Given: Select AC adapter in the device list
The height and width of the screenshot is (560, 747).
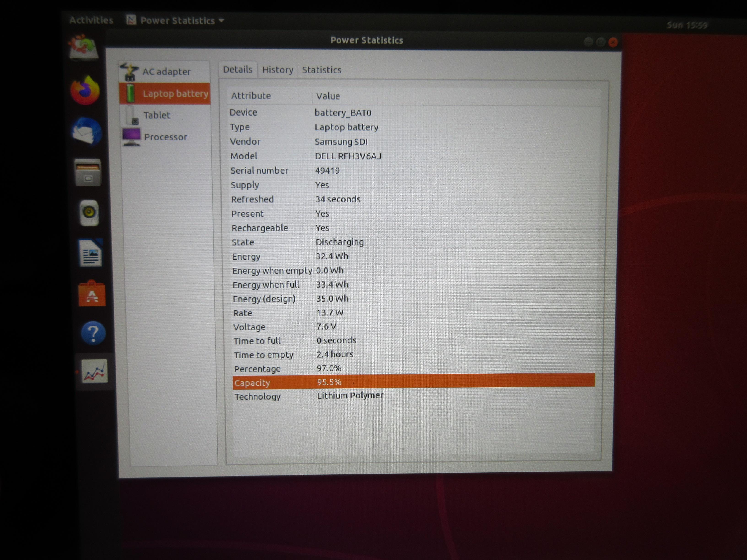Looking at the screenshot, I should (165, 72).
